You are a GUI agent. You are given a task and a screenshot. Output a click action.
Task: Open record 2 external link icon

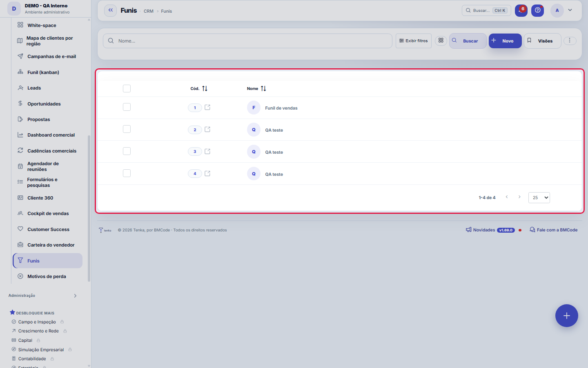207,130
